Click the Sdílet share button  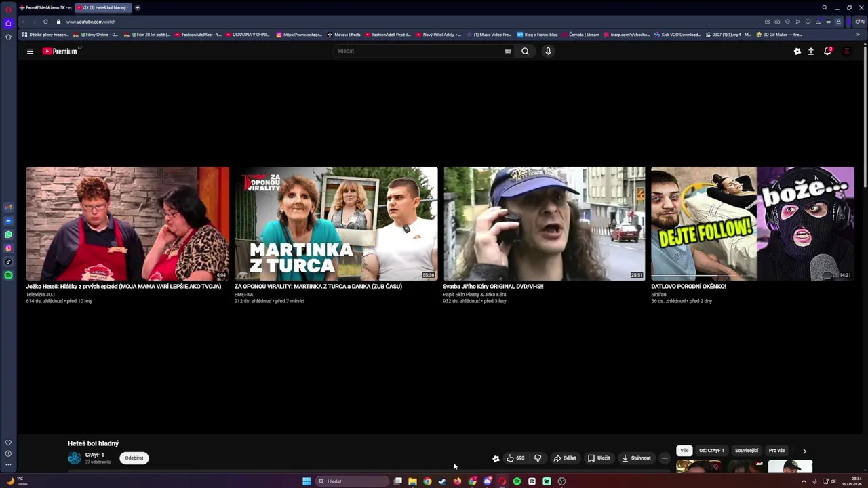[564, 458]
